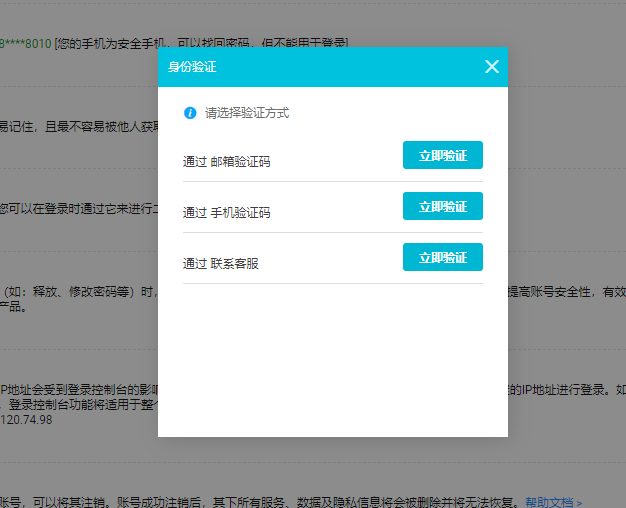626x508 pixels.
Task: Close the 身份验证 dialog with X
Action: (492, 66)
